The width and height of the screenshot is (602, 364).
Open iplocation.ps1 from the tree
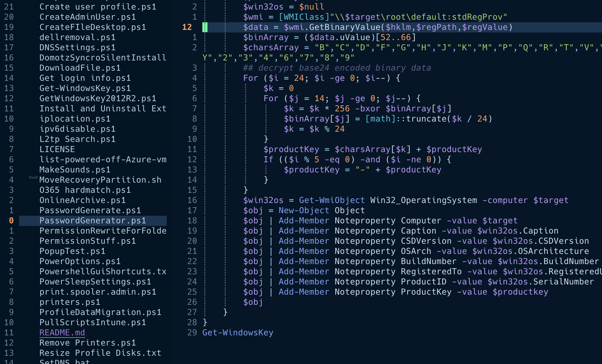click(75, 119)
